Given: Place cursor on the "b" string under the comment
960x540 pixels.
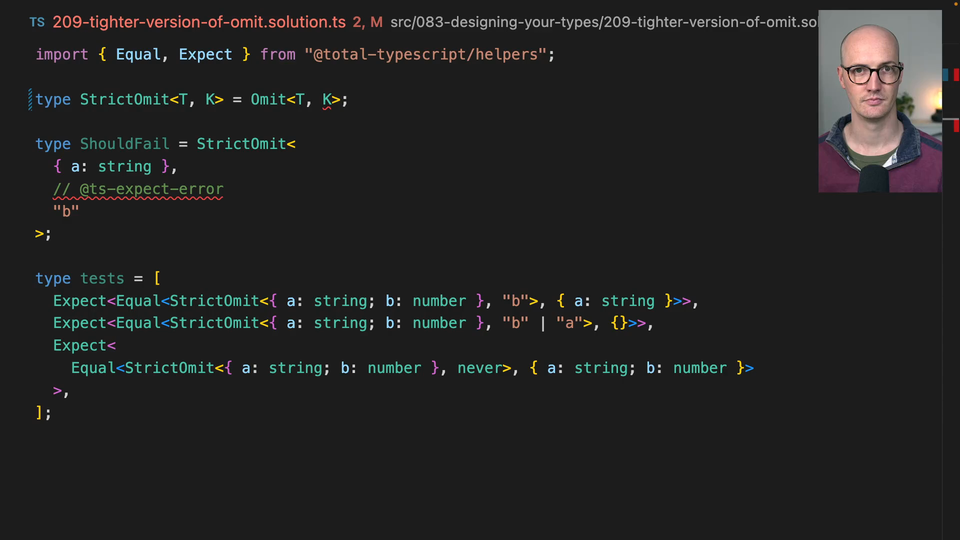Looking at the screenshot, I should pos(66,211).
